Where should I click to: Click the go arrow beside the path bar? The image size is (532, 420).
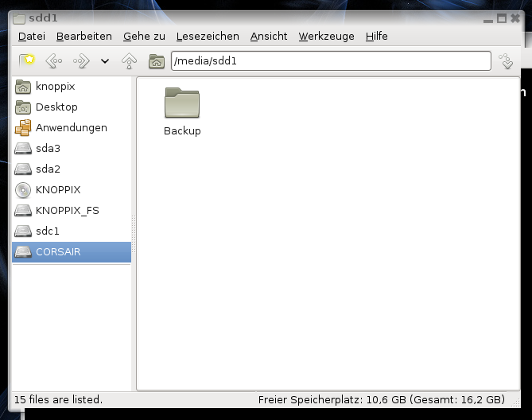507,61
